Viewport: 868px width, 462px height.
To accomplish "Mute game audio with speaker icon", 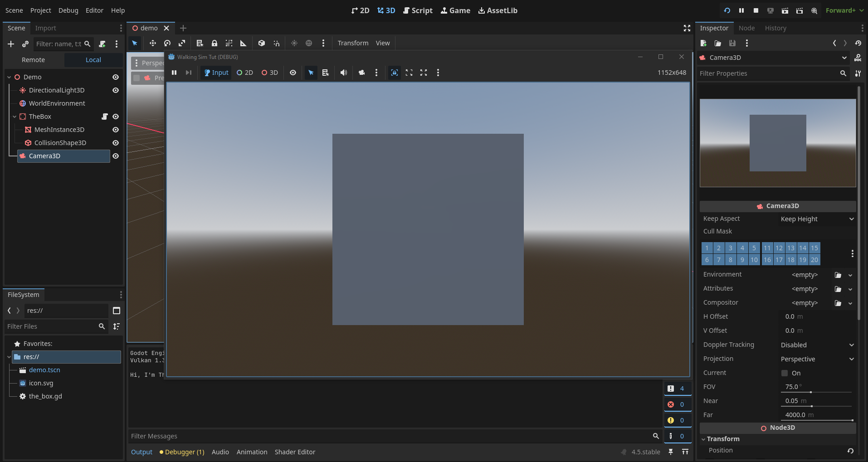I will tap(344, 73).
